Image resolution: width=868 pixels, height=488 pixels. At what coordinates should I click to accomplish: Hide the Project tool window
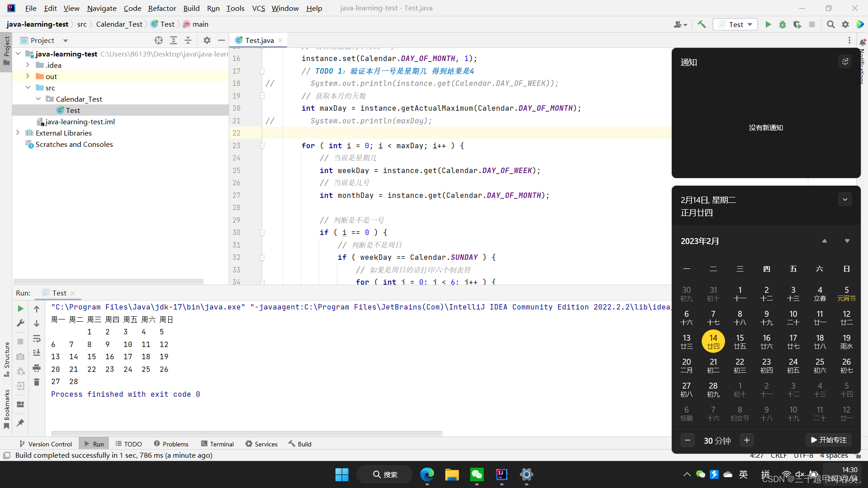(221, 40)
